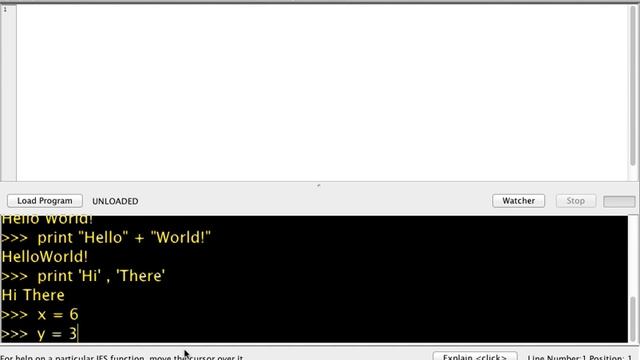This screenshot has height=360, width=640.
Task: Open the Watcher window
Action: tap(518, 201)
